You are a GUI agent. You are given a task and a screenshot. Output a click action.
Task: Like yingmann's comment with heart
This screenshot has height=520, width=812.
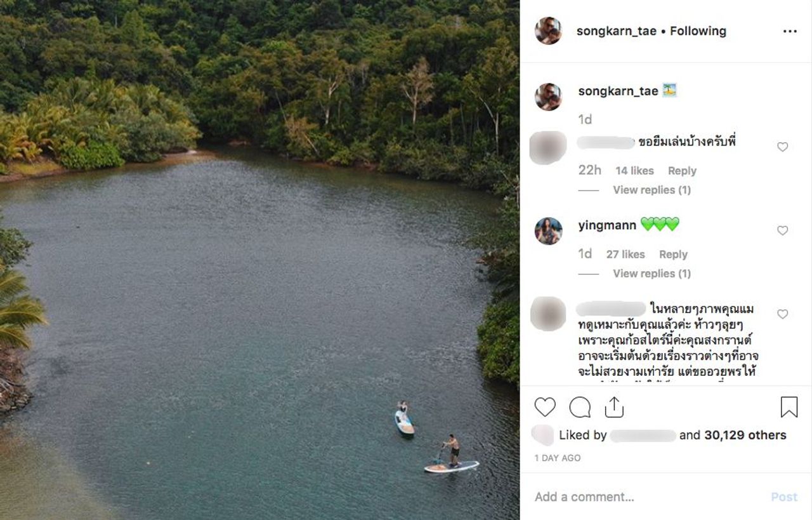[783, 230]
